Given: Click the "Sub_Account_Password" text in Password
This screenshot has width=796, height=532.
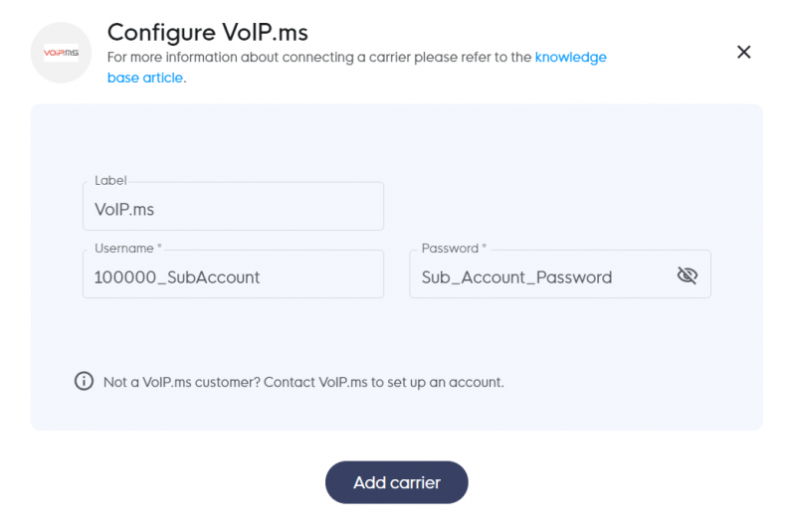Looking at the screenshot, I should pyautogui.click(x=516, y=277).
